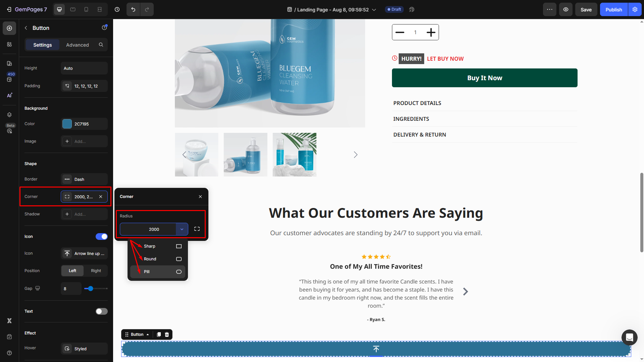This screenshot has height=362, width=644.
Task: Expand the Button element breadcrumb
Action: (x=137, y=334)
